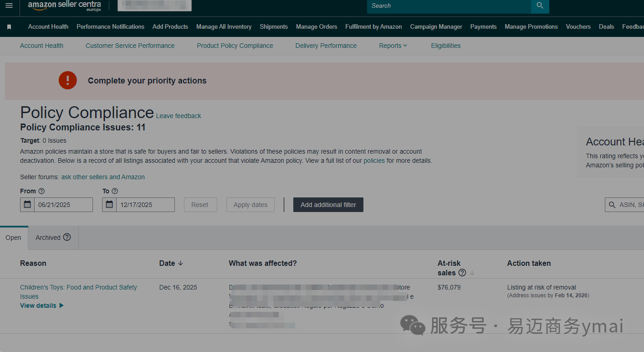Image resolution: width=644 pixels, height=352 pixels.
Task: Click the Policy Compliance Issues: 11 heading
Action: point(83,127)
